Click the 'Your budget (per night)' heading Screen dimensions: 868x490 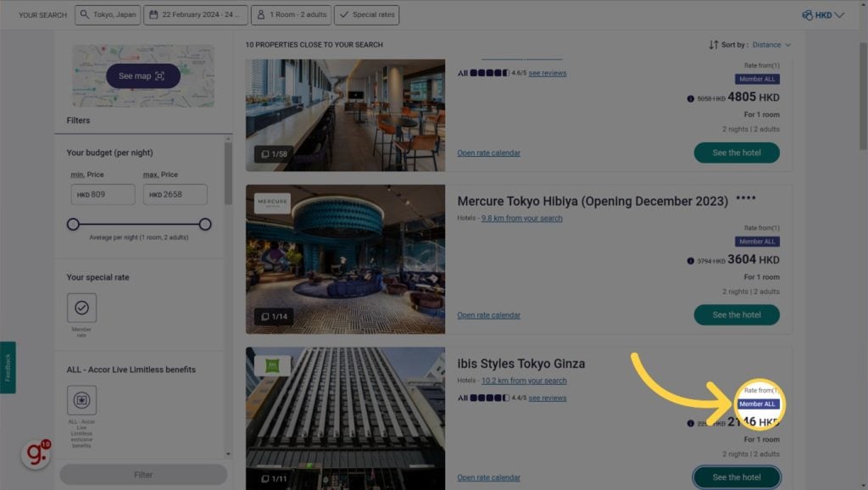click(109, 153)
